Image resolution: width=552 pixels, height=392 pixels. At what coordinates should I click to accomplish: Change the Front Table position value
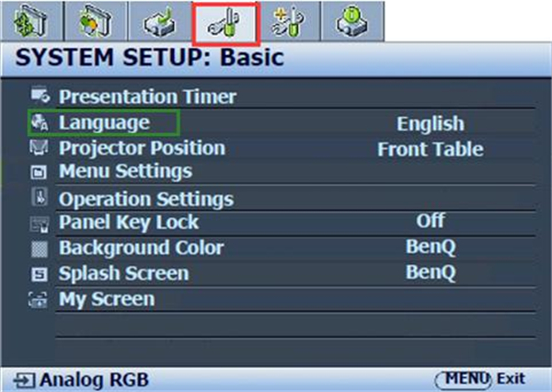(x=431, y=149)
